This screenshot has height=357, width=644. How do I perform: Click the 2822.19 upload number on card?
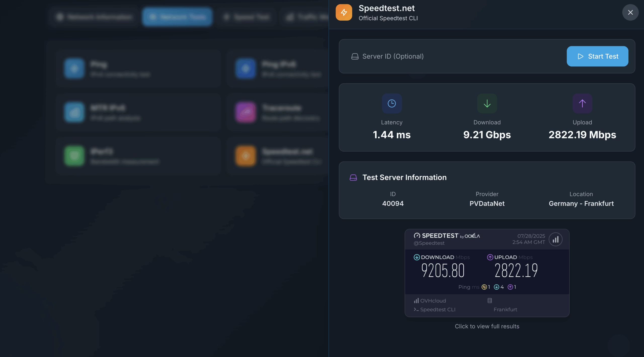(516, 271)
